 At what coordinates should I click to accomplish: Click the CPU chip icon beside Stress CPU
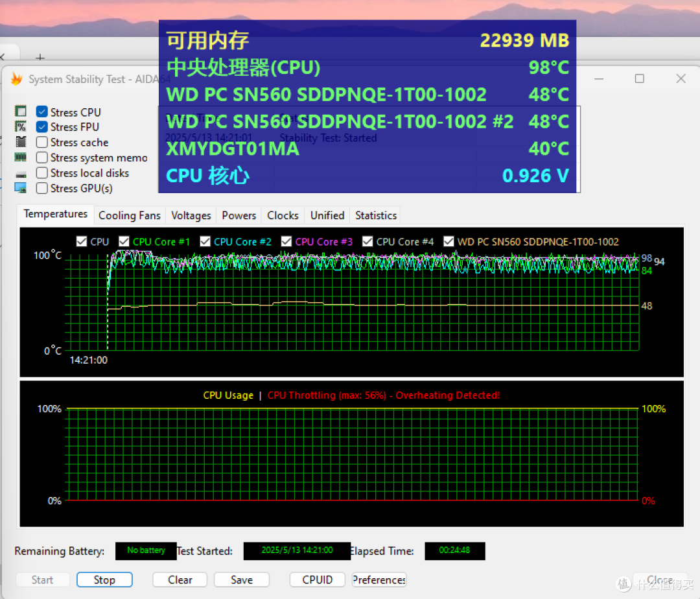(x=21, y=111)
